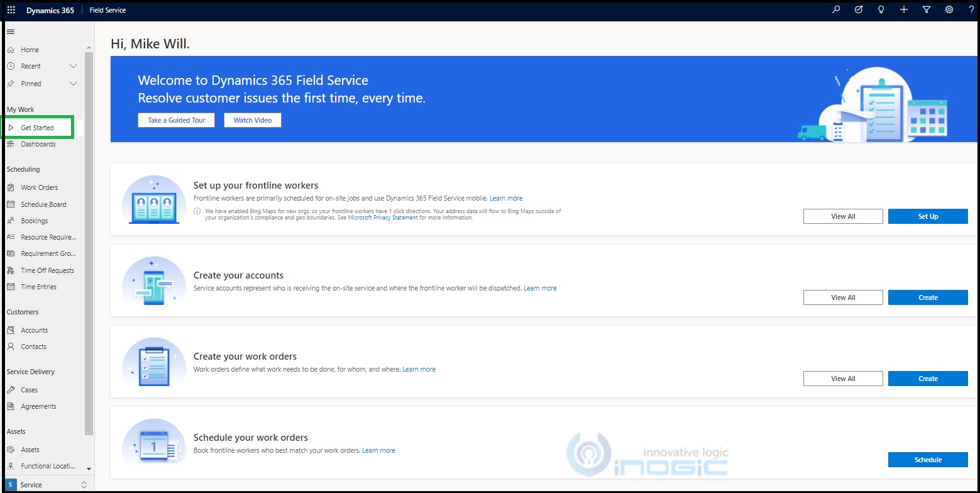
Task: Click sidebar scroll up arrow
Action: click(x=89, y=47)
